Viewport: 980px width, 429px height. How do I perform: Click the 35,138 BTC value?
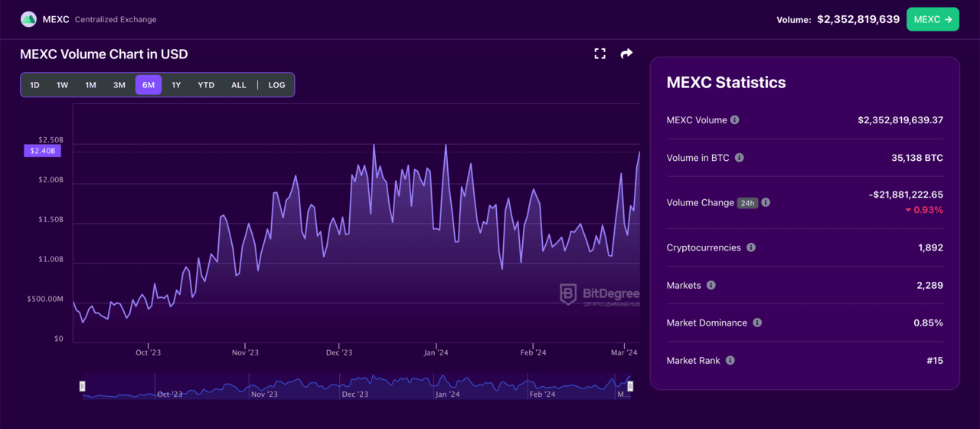pos(917,158)
